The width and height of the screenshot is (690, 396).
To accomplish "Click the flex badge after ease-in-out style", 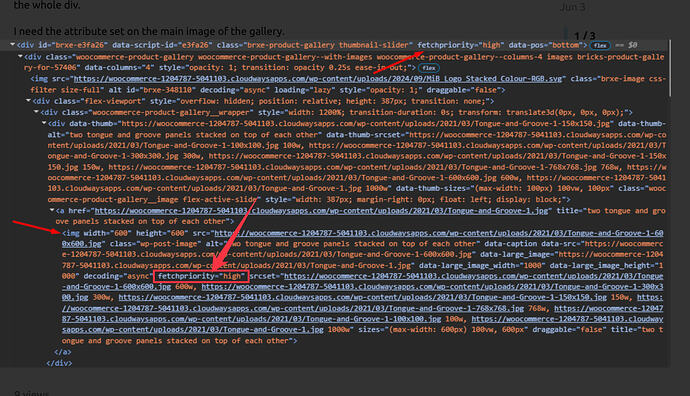I will click(x=429, y=68).
